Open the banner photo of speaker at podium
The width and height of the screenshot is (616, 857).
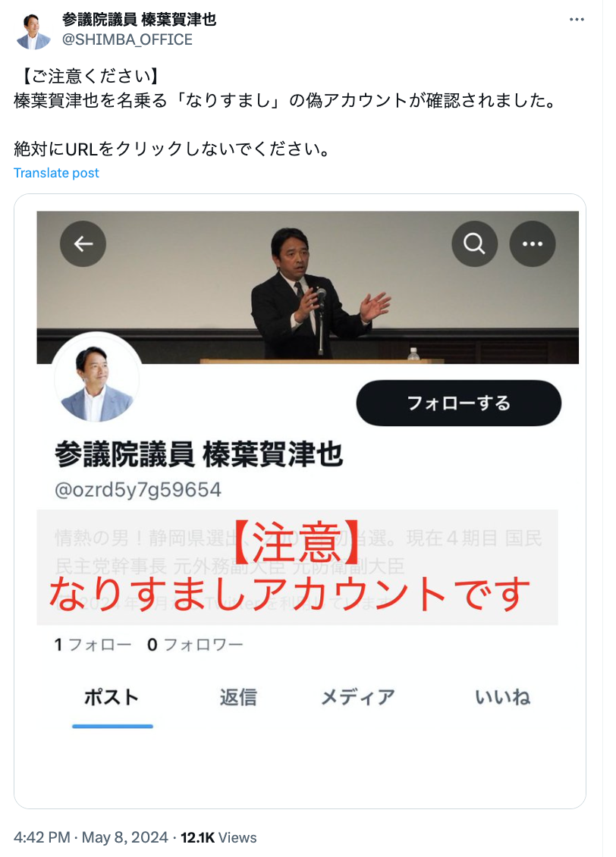308,287
